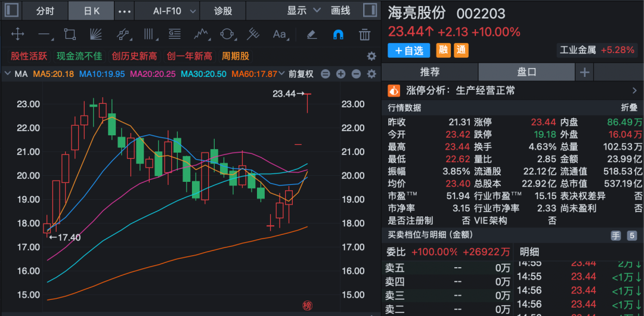Viewport: 644px width, 316px height.
Task: Zoom in chart with plus icon
Action: [341, 74]
